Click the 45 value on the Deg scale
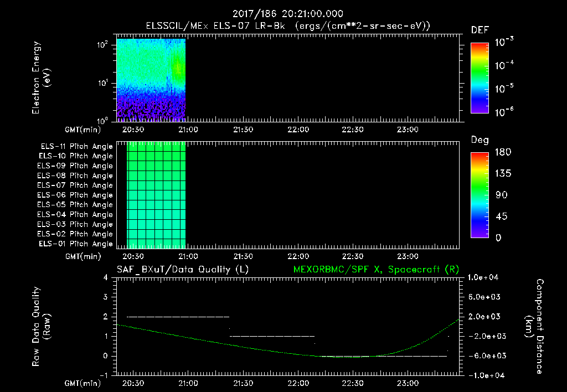 (x=501, y=216)
